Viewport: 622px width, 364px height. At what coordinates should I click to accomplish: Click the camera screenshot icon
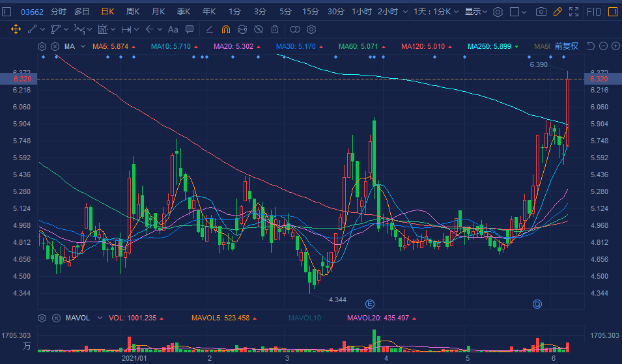[541, 12]
